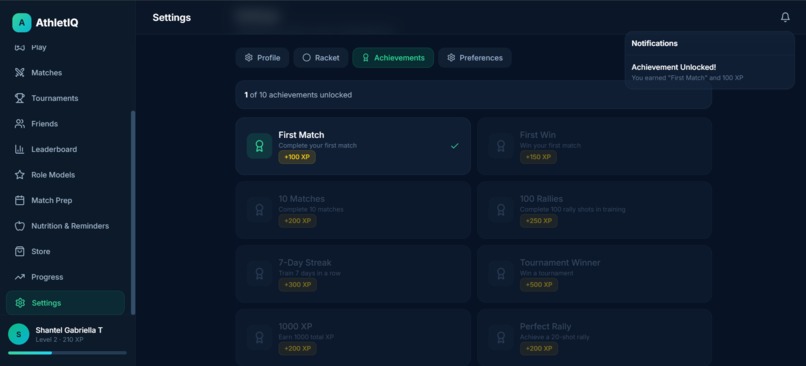Click the Play gamepad icon in sidebar

click(x=20, y=47)
